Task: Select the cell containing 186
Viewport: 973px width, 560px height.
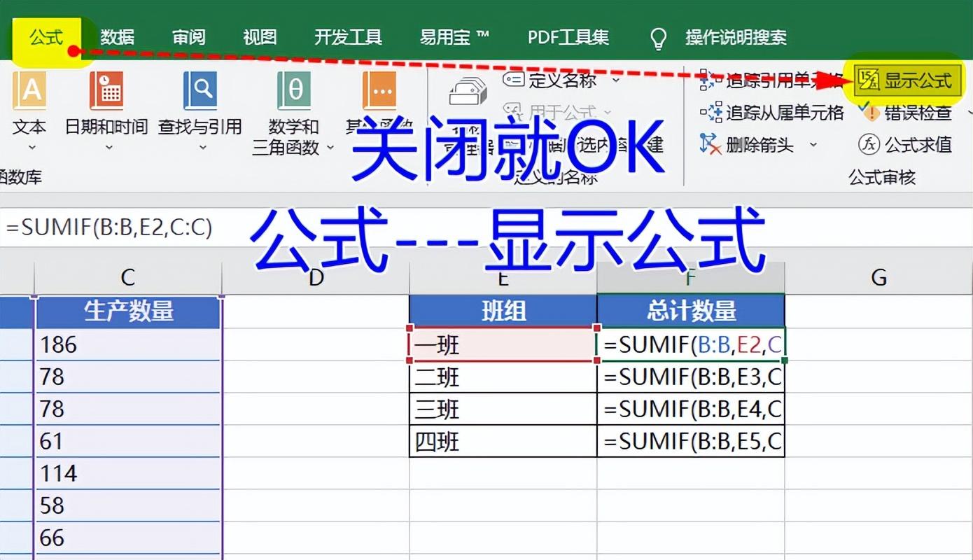Action: [128, 344]
